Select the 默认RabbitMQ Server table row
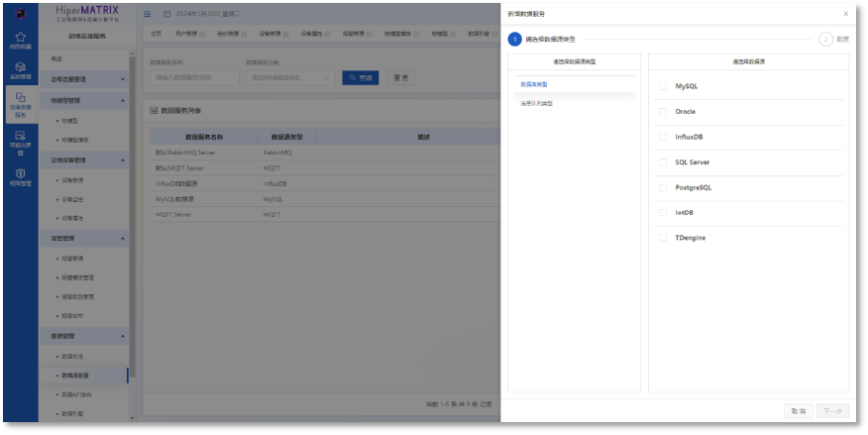Viewport: 868px width, 435px height. (x=325, y=153)
